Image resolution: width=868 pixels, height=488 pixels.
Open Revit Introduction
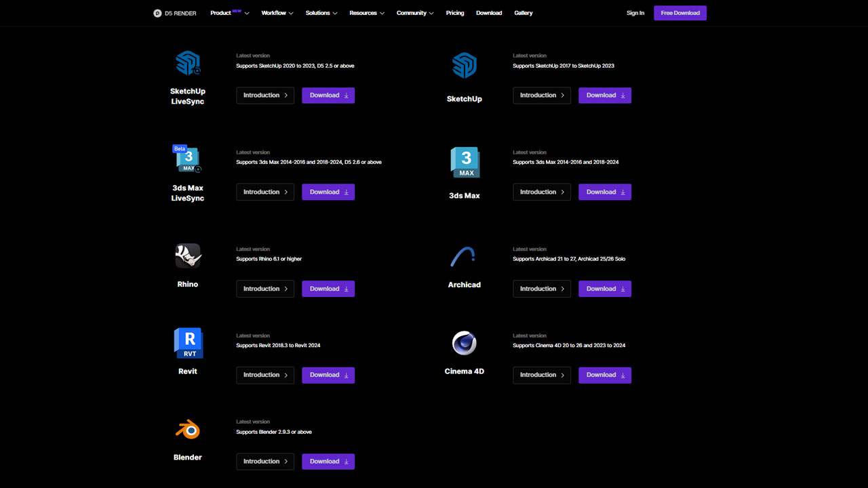pos(265,375)
